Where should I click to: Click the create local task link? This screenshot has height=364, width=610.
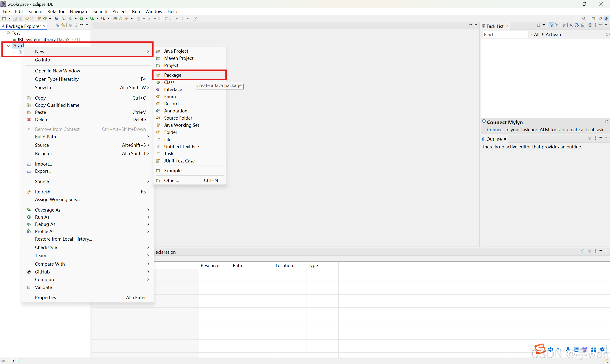[x=573, y=130]
